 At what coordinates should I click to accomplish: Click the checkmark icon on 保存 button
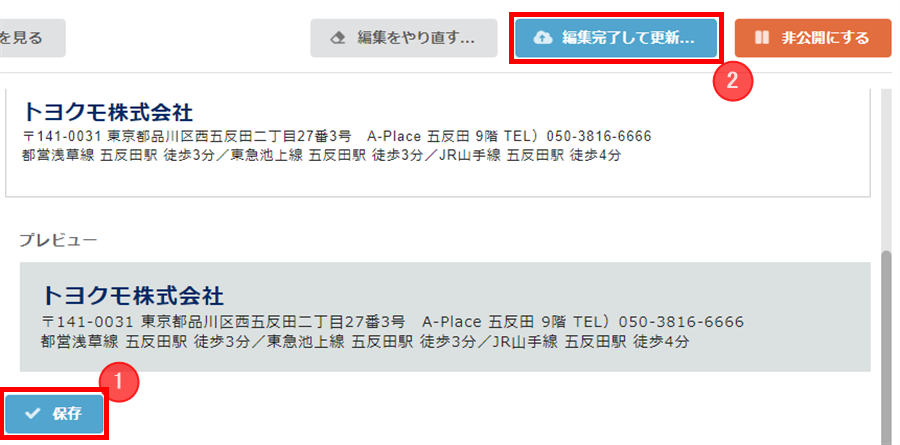coord(32,414)
